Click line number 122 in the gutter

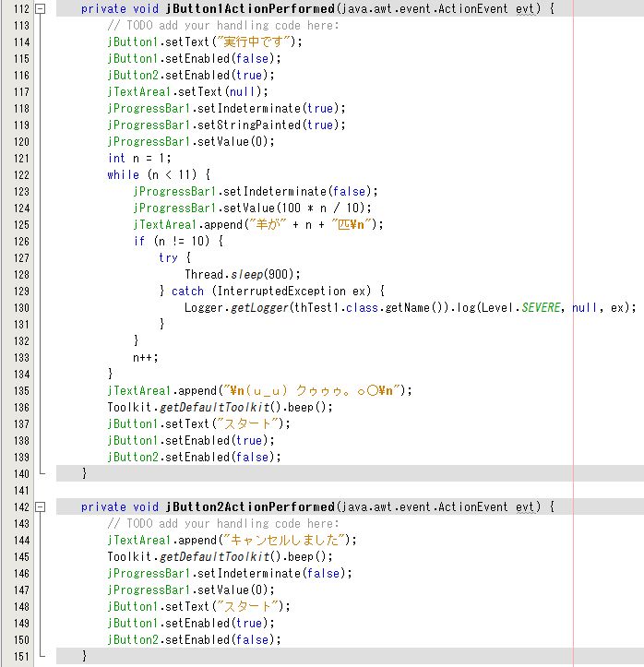point(17,175)
